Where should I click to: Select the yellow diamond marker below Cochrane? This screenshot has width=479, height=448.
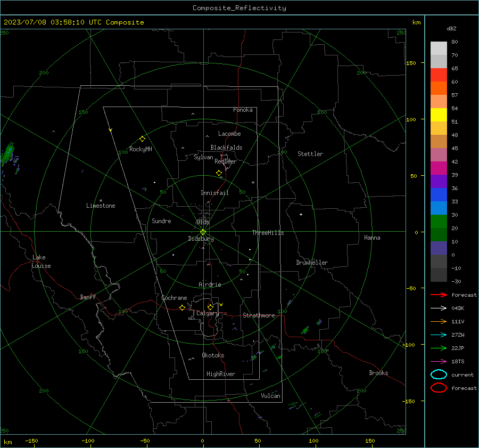182,308
